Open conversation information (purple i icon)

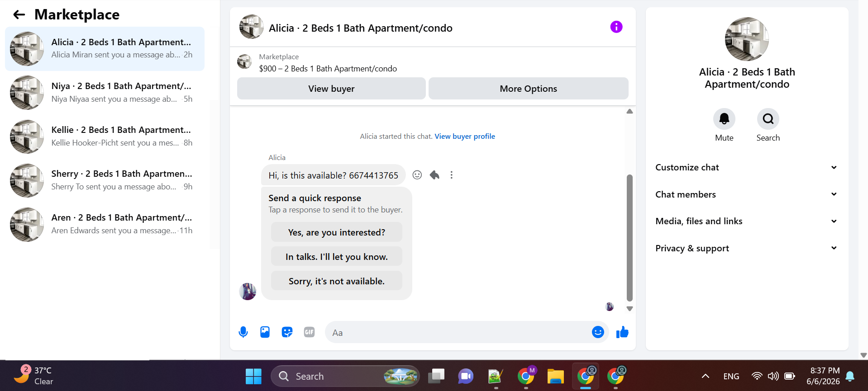pos(616,27)
